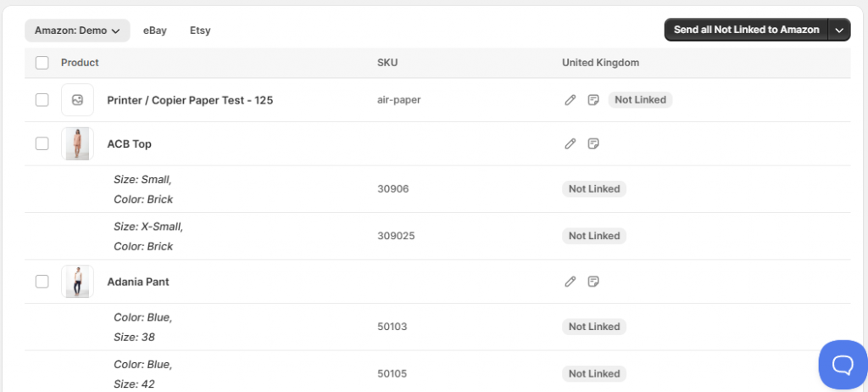Open note icon for Adania Pant row

(x=593, y=281)
